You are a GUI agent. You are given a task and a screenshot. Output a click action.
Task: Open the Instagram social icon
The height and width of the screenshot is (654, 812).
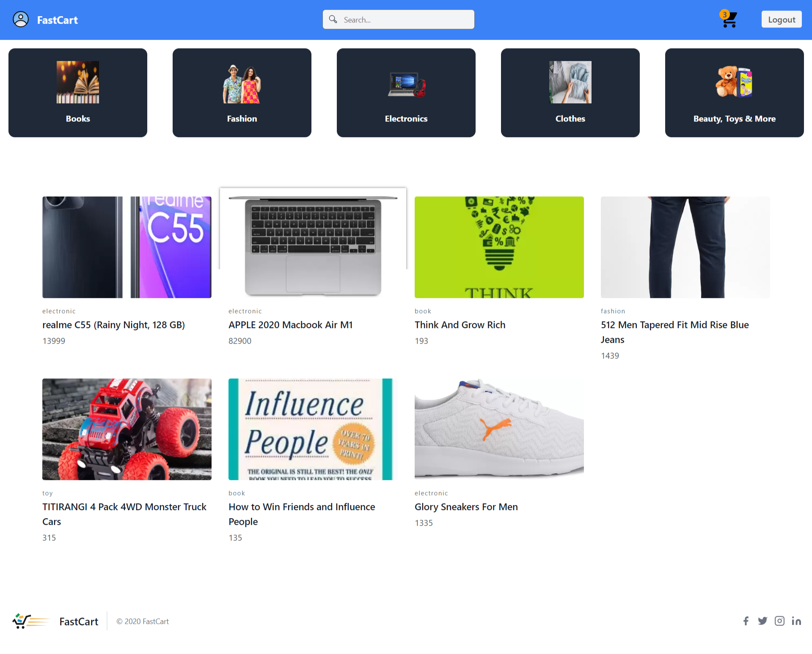(779, 621)
